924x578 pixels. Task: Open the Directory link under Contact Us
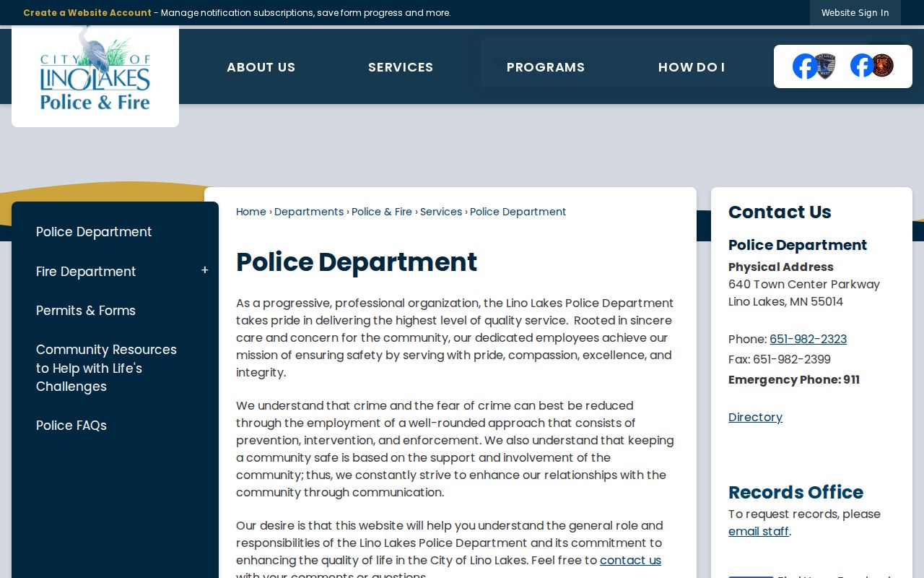pos(755,417)
